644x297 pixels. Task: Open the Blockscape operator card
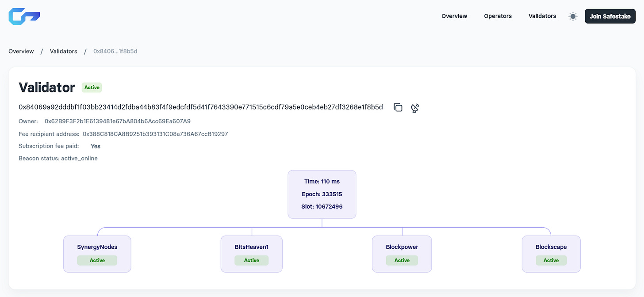click(x=551, y=254)
